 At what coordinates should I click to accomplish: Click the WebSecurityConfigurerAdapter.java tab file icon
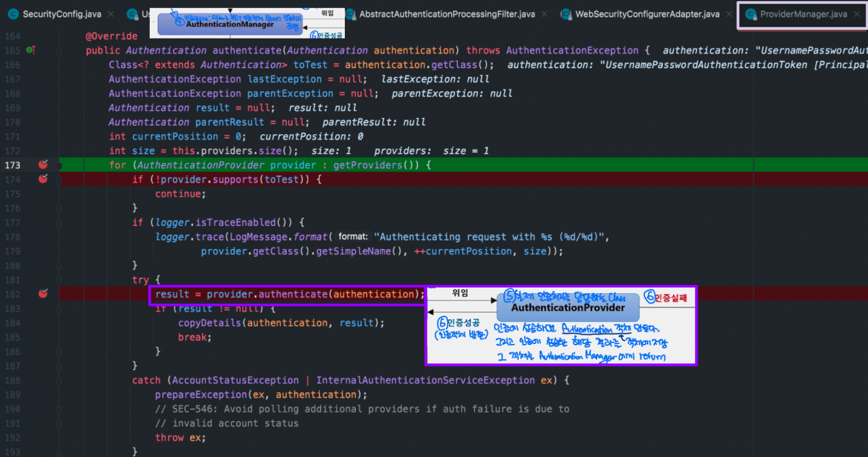[566, 14]
